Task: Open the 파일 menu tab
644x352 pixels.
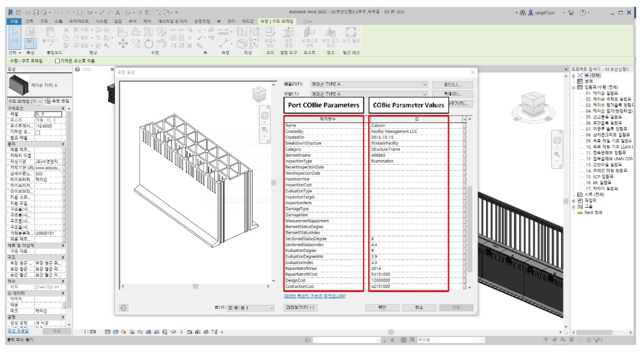Action: [14, 21]
